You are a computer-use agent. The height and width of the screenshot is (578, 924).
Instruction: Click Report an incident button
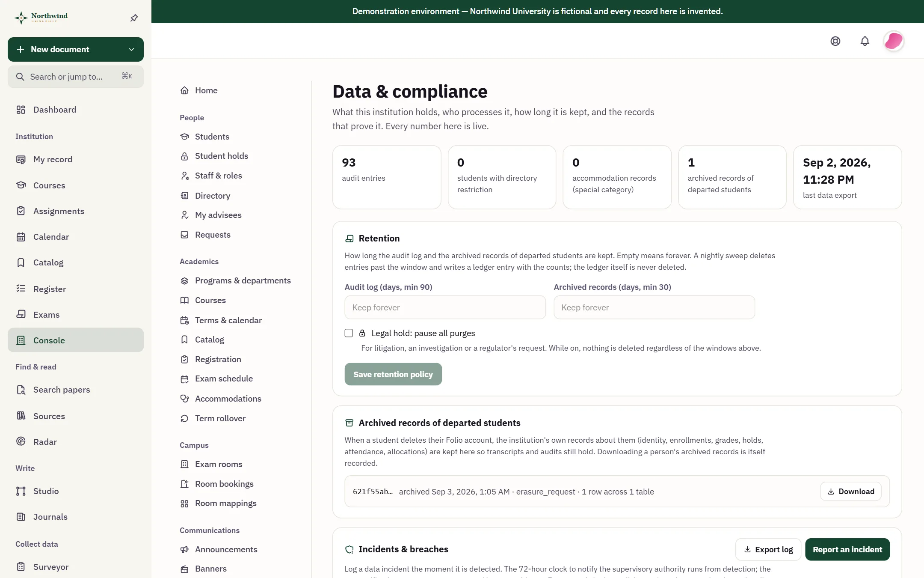pyautogui.click(x=847, y=549)
